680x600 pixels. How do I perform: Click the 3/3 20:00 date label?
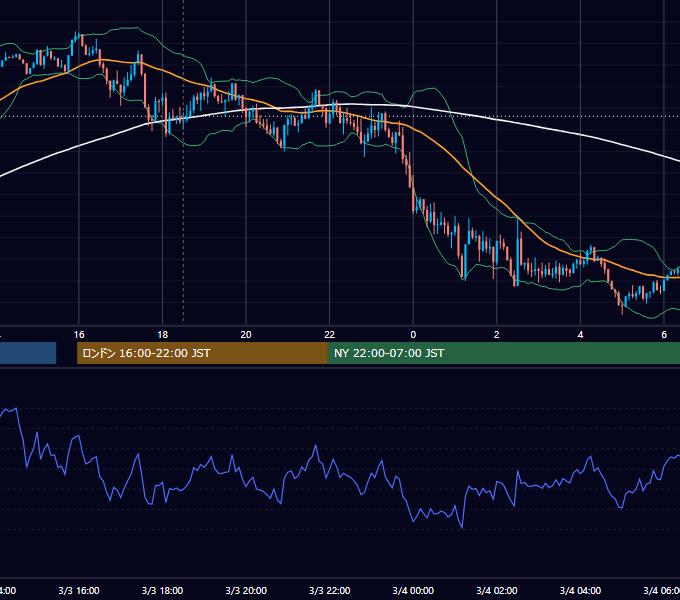tap(246, 590)
